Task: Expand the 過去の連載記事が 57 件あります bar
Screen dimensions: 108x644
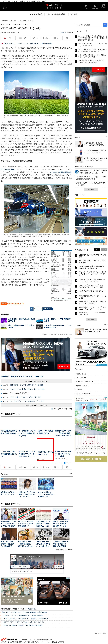Action: click(x=36, y=405)
